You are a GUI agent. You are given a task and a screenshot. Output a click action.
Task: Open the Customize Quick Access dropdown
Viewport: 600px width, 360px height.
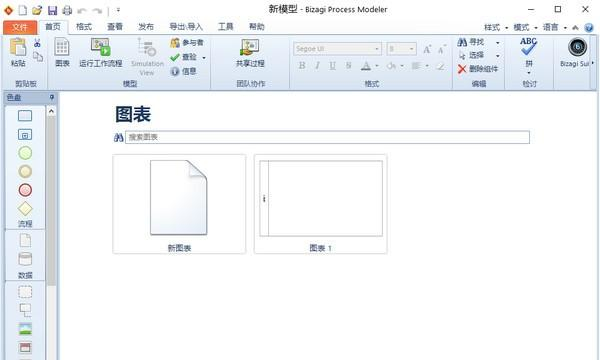118,10
